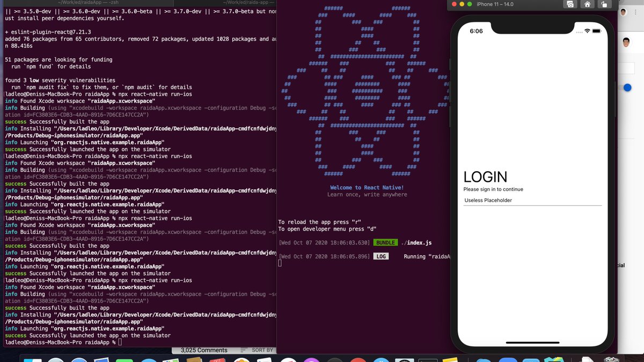
Task: Tap the 'Please sign in to continue' text
Action: [x=493, y=189]
